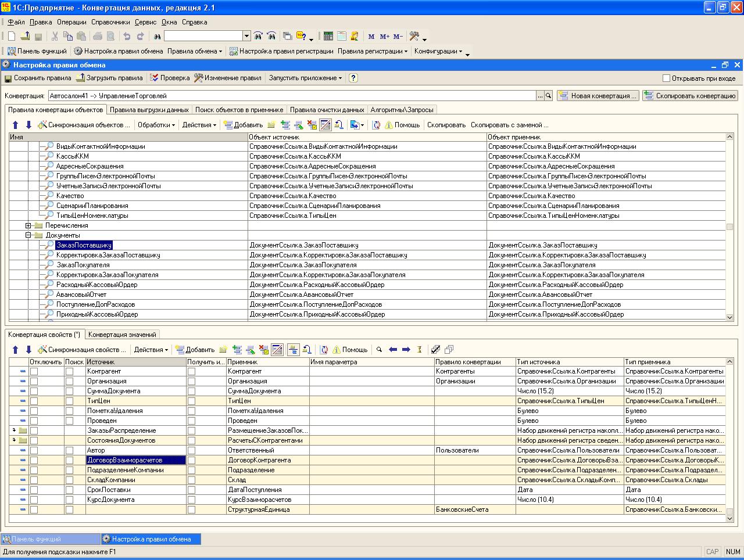The height and width of the screenshot is (560, 744).
Task: Select КорректировкаЗаказаПоставщику tree row
Action: pos(108,255)
